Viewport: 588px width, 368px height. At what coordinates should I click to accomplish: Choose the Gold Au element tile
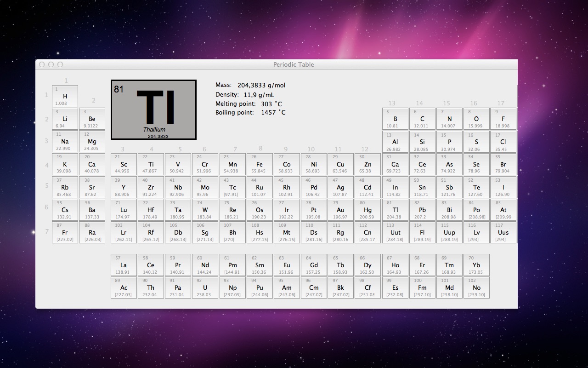click(x=340, y=210)
